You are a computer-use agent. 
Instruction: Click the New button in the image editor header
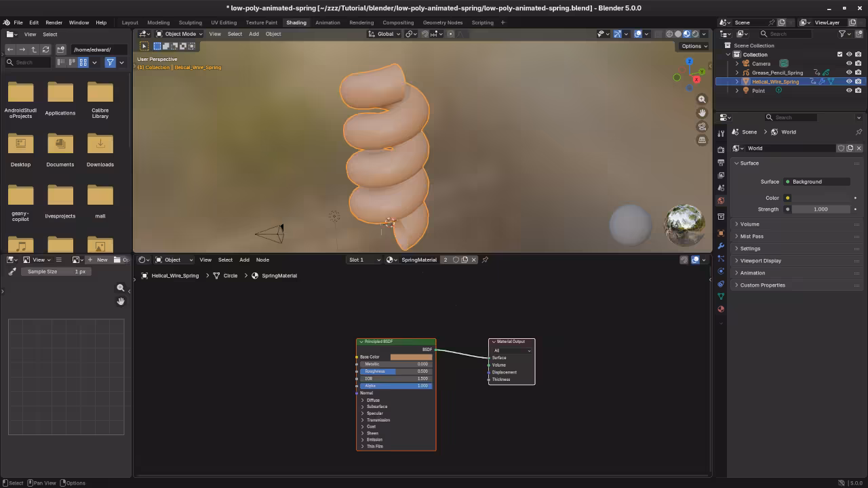102,260
